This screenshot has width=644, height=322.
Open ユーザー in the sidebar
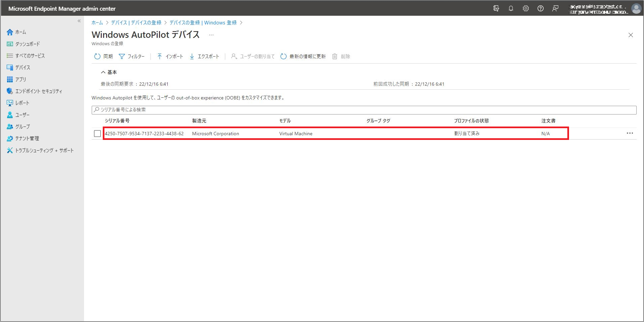point(18,115)
